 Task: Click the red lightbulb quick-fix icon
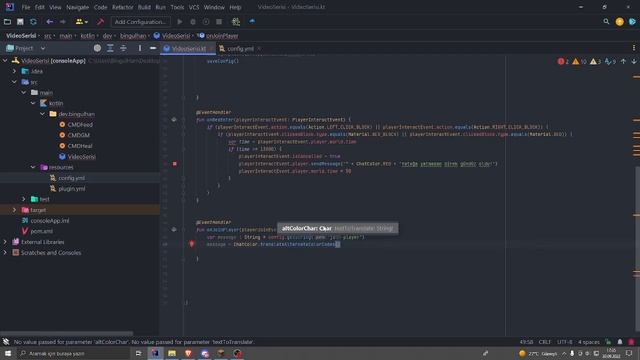pos(192,244)
